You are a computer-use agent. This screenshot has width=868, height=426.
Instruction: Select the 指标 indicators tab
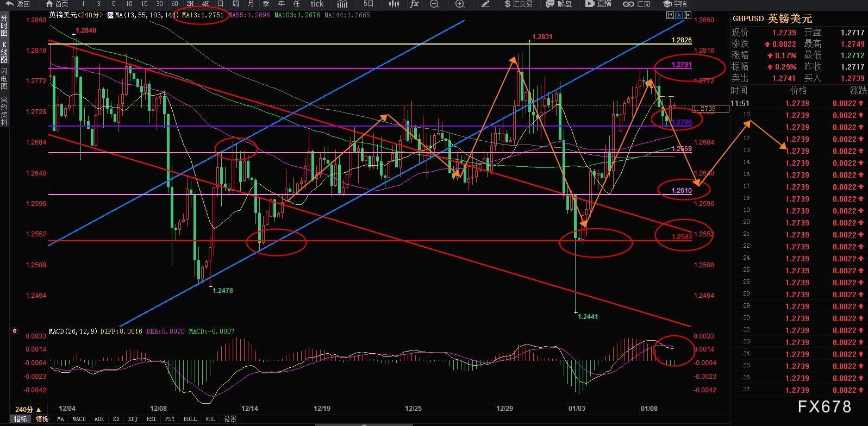pos(21,419)
